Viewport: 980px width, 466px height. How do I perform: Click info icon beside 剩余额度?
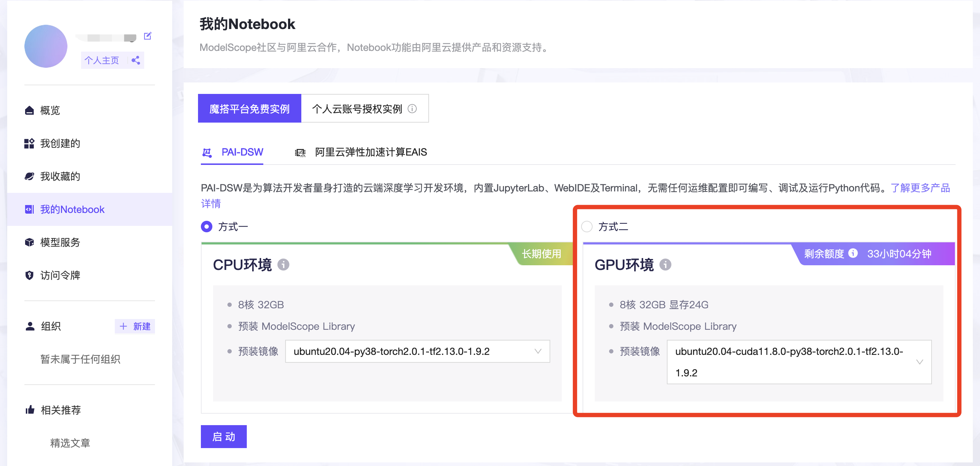[x=853, y=253]
